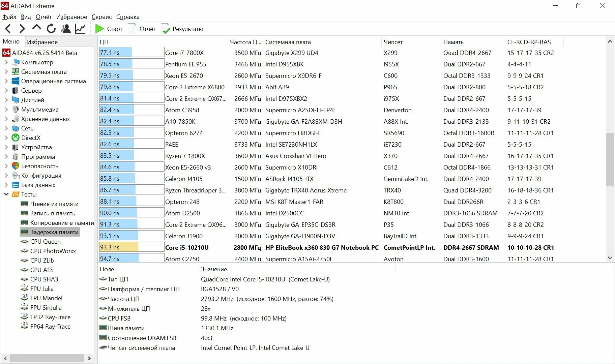This screenshot has height=364, width=615.
Task: Select Задержка памяти test
Action: coord(50,232)
